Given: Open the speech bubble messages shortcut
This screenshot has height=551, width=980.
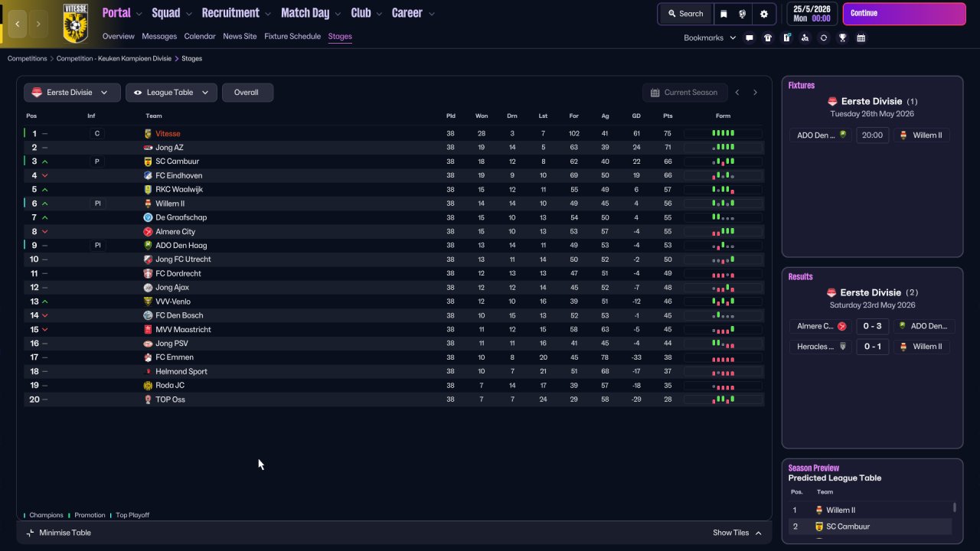Looking at the screenshot, I should tap(750, 38).
